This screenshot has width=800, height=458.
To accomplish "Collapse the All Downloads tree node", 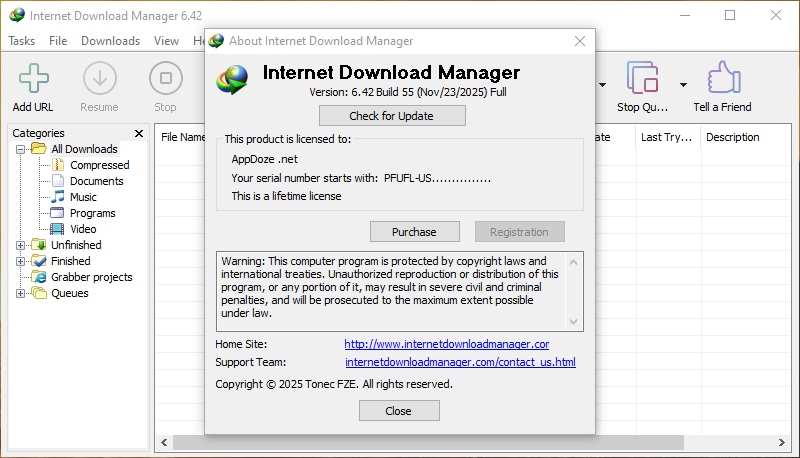I will click(x=21, y=149).
